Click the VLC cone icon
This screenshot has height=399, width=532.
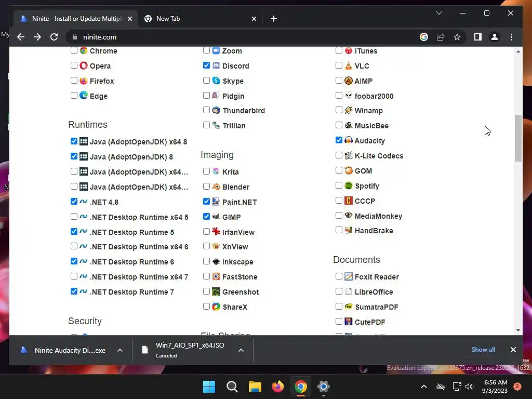[349, 65]
